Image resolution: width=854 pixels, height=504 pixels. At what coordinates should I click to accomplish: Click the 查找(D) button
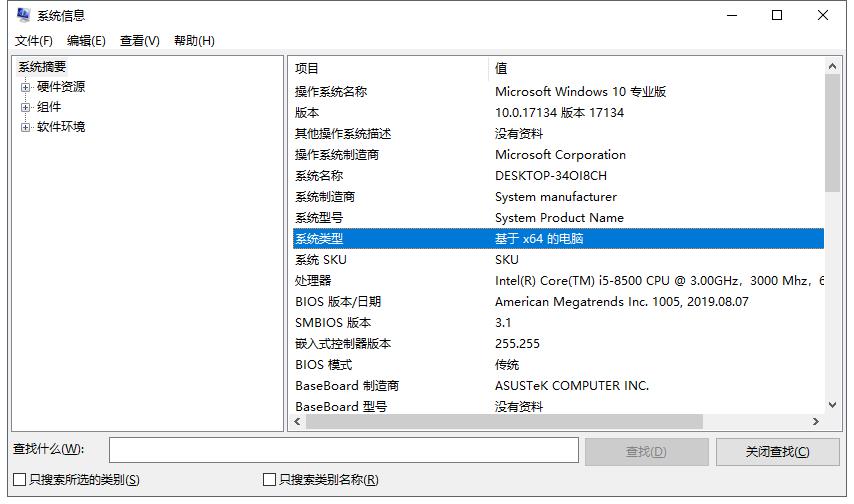646,452
